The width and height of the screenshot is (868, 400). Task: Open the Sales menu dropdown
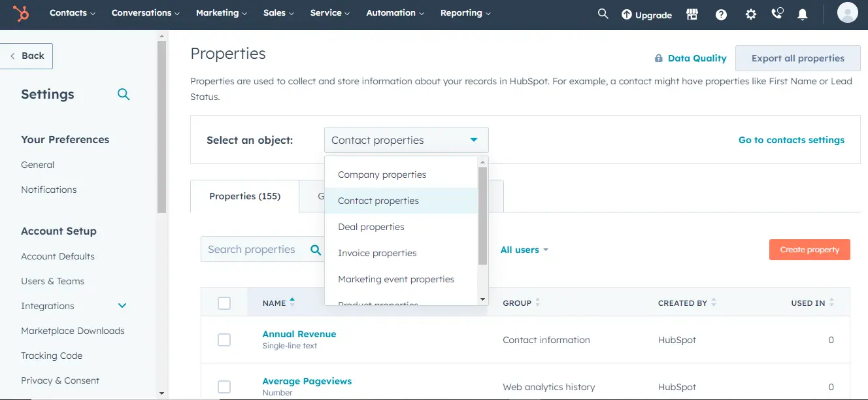coord(278,13)
